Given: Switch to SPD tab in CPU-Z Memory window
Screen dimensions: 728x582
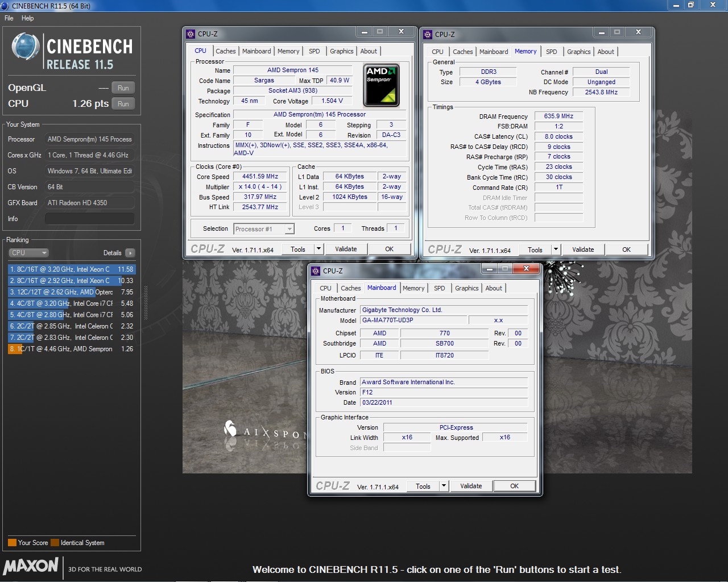Looking at the screenshot, I should click(552, 52).
